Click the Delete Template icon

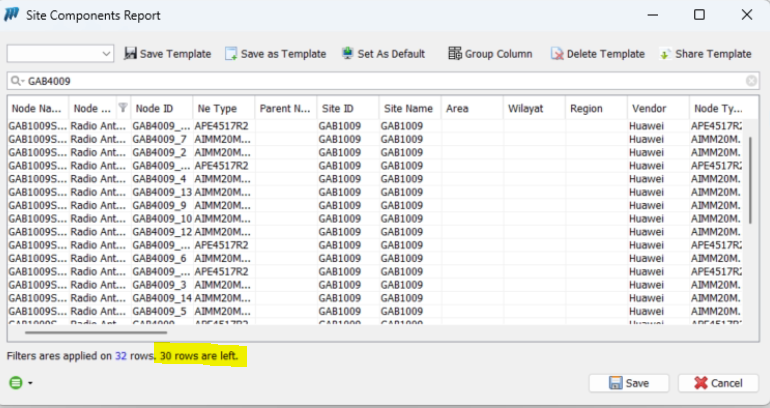tap(556, 54)
